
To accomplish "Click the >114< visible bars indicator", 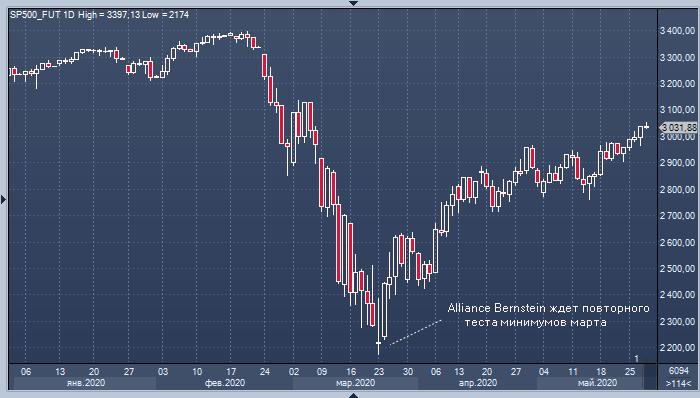I will click(679, 383).
